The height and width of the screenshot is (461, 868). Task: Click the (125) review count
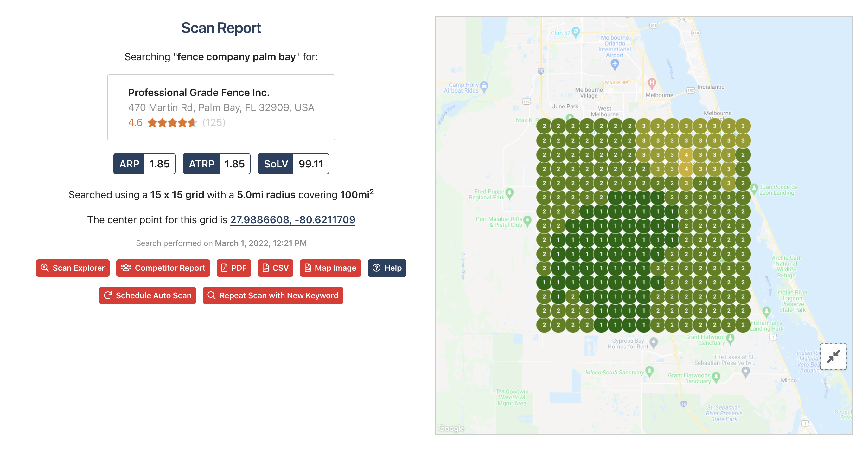click(x=214, y=122)
